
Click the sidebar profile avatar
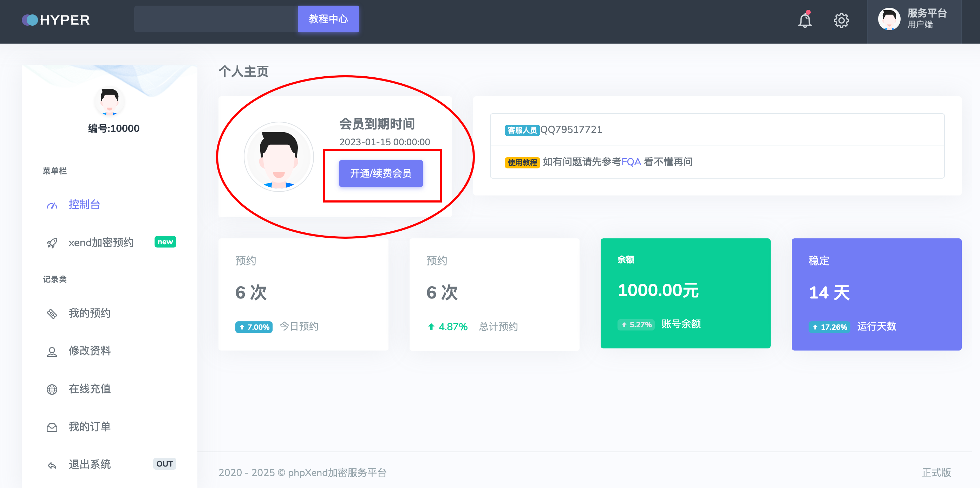109,101
